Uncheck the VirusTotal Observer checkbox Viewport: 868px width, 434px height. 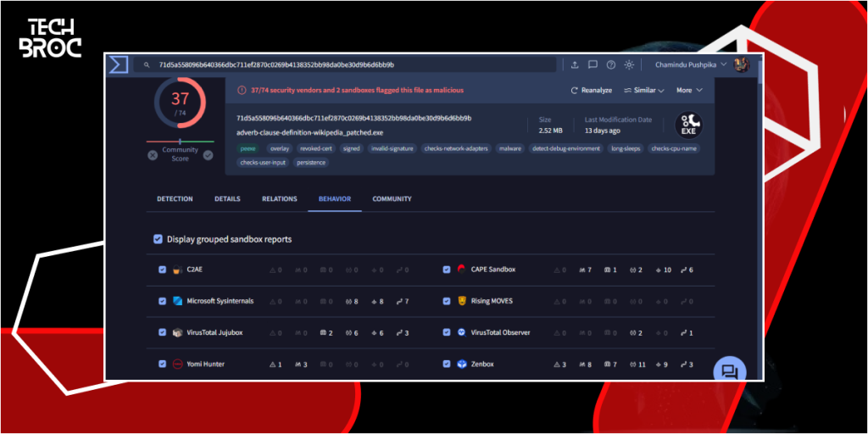tap(447, 332)
